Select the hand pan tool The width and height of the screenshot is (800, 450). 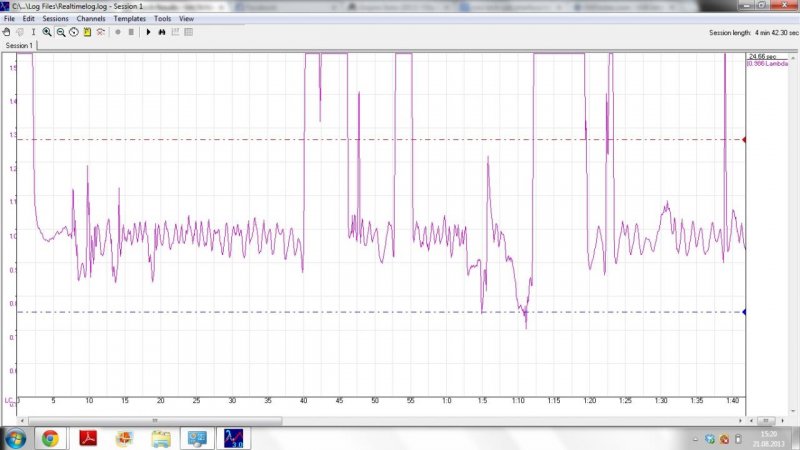tap(7, 32)
